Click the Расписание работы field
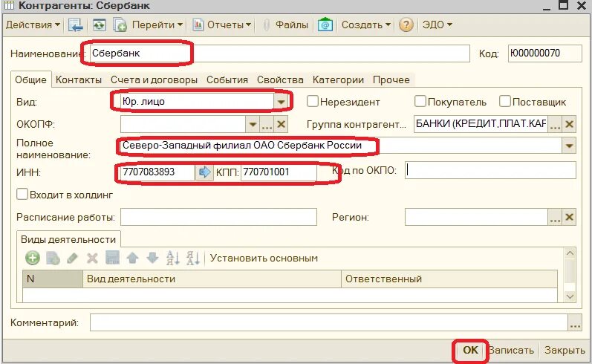 (x=218, y=217)
